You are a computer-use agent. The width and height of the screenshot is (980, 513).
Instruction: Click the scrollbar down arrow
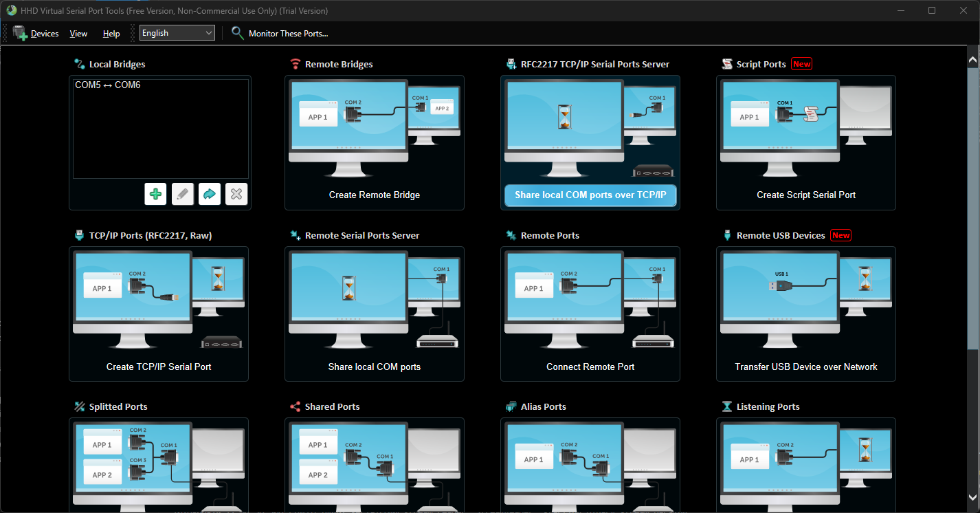coord(972,496)
